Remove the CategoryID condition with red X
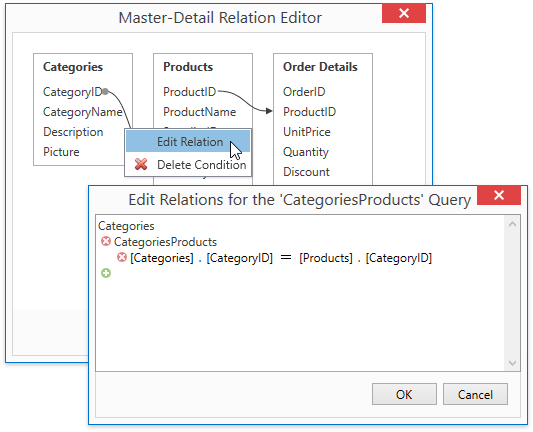533x432 pixels. (x=122, y=257)
